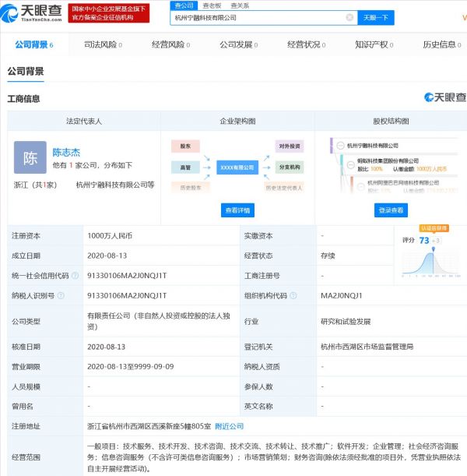Click 查看详情 under enterprise structure chart
The image size is (467, 476).
click(x=237, y=210)
